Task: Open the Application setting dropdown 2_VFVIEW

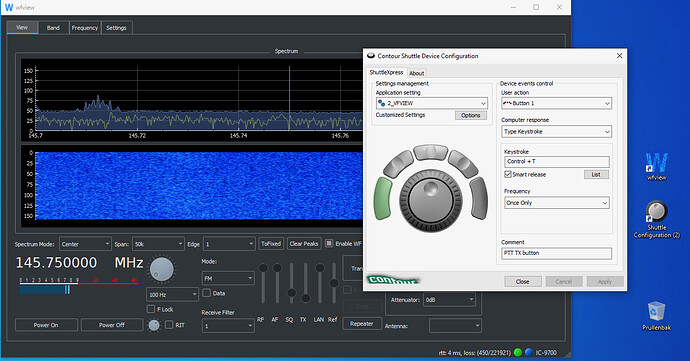Action: [432, 103]
